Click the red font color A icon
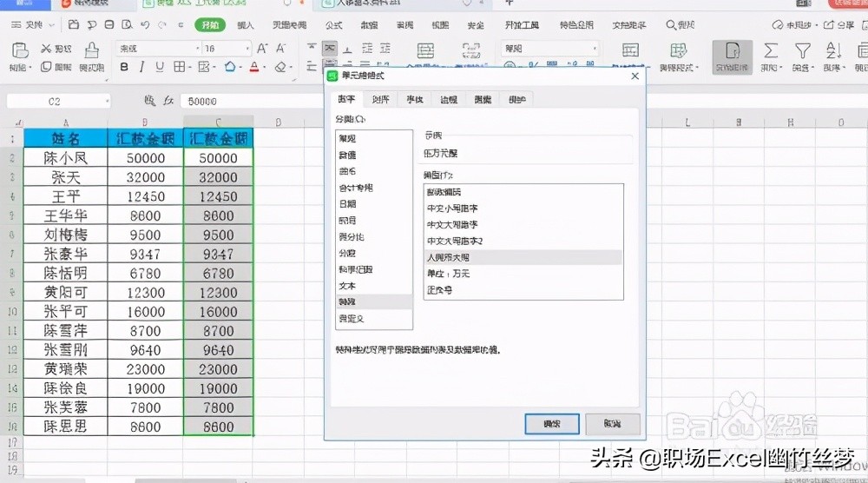 point(254,67)
